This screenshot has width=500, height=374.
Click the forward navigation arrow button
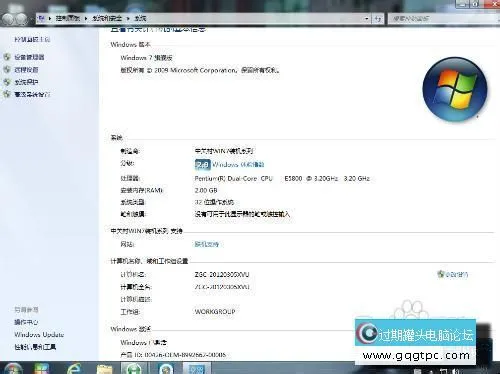pyautogui.click(x=22, y=19)
